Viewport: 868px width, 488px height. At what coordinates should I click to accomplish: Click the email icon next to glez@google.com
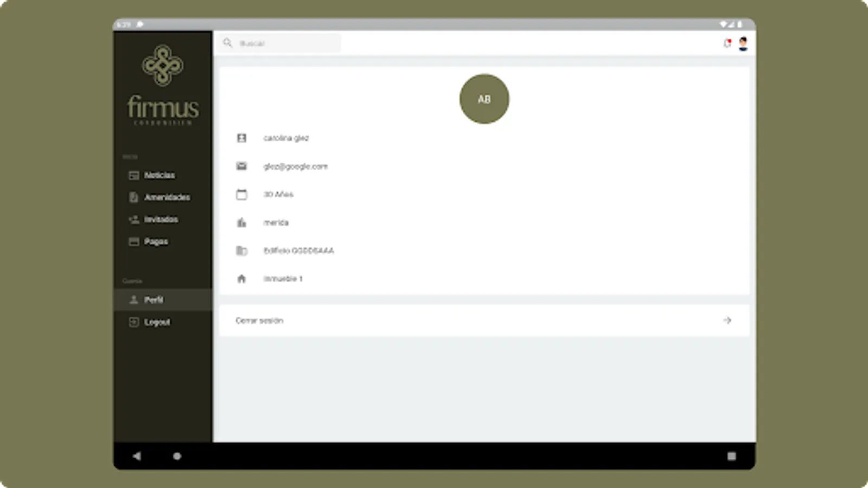[241, 166]
